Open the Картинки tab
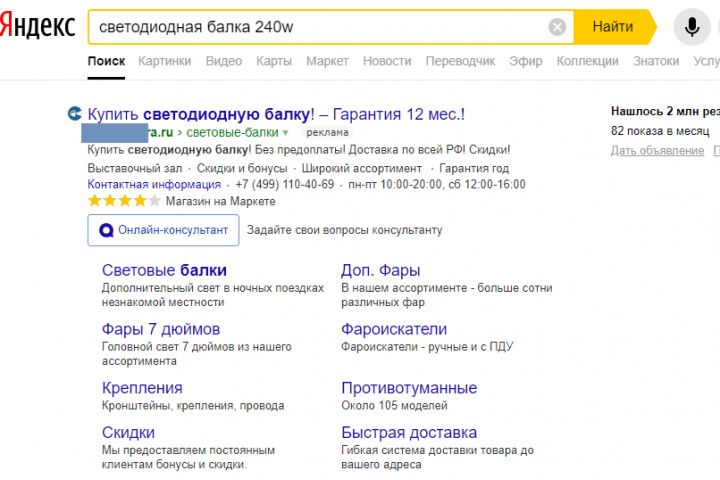The image size is (720, 480). (165, 61)
